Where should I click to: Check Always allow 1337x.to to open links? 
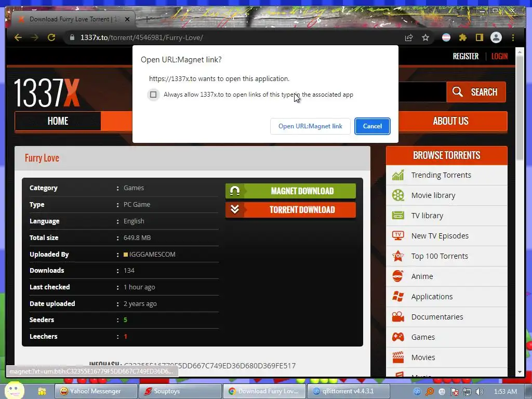tap(153, 95)
